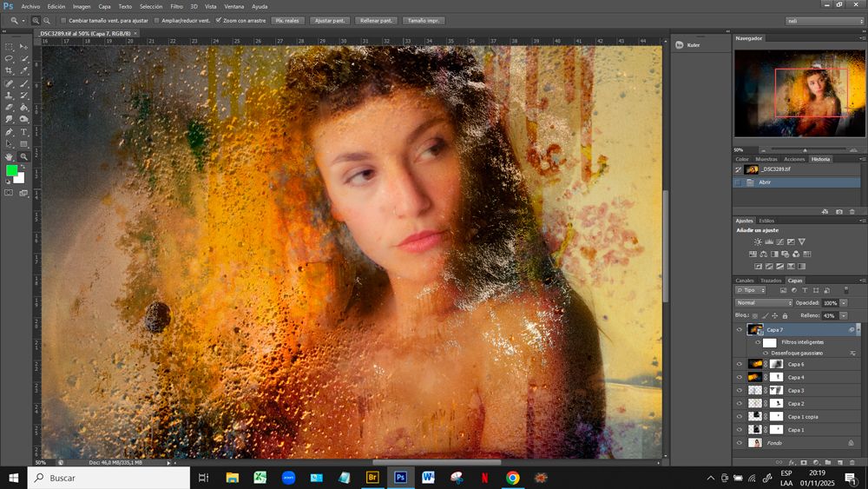The image size is (868, 489).
Task: Select the Clone Stamp tool
Action: point(10,96)
